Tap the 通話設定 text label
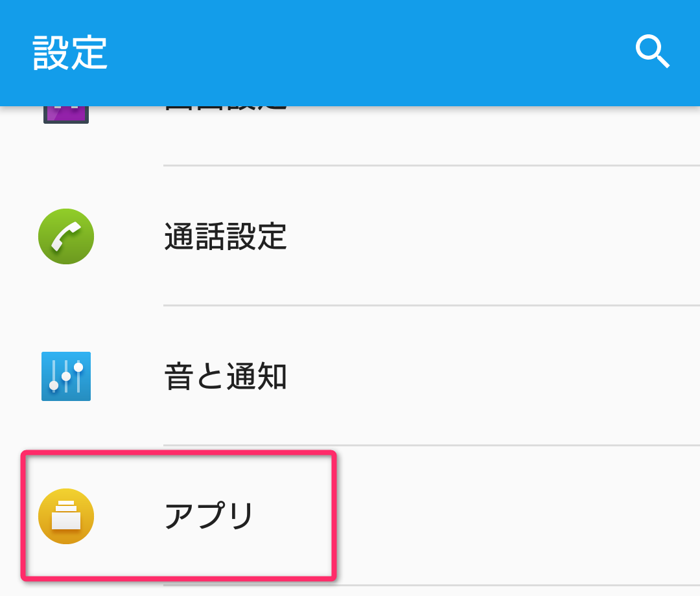 point(224,237)
